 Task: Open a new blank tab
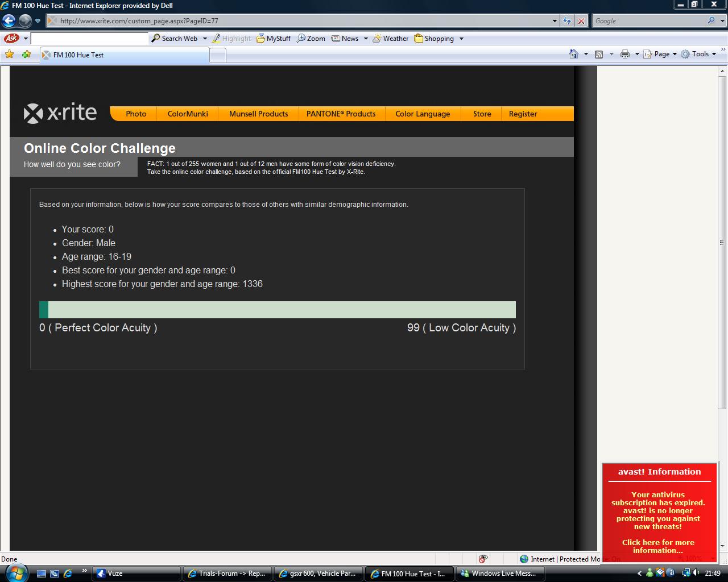218,55
